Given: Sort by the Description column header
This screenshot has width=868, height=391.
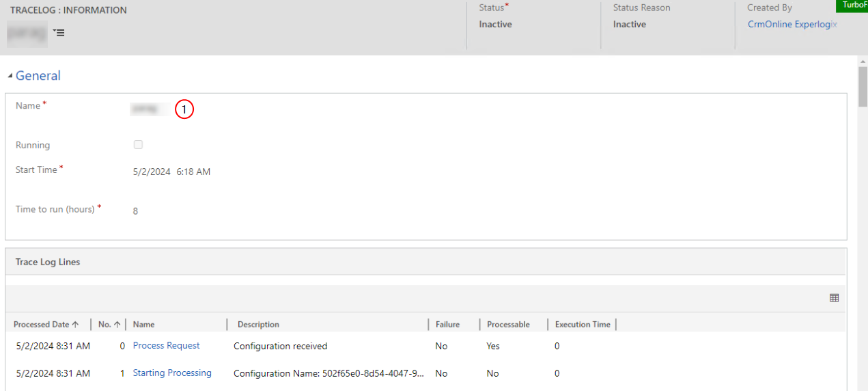Looking at the screenshot, I should [x=258, y=325].
